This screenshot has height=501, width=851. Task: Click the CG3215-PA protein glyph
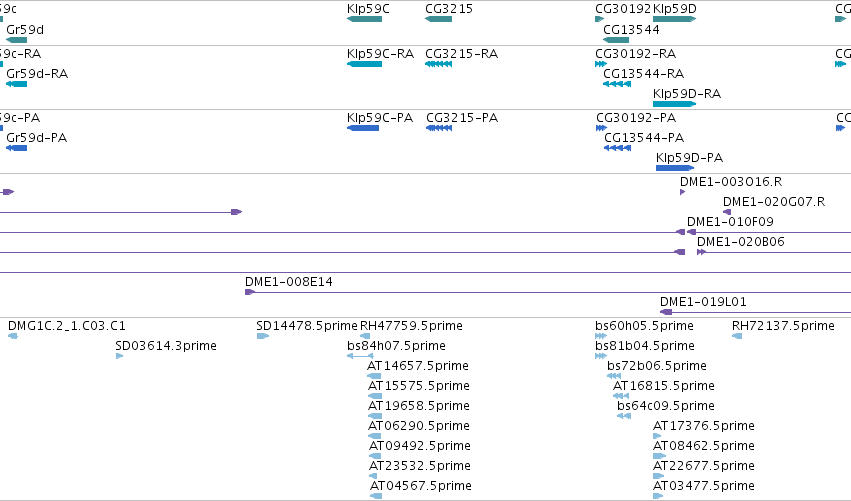tap(439, 128)
